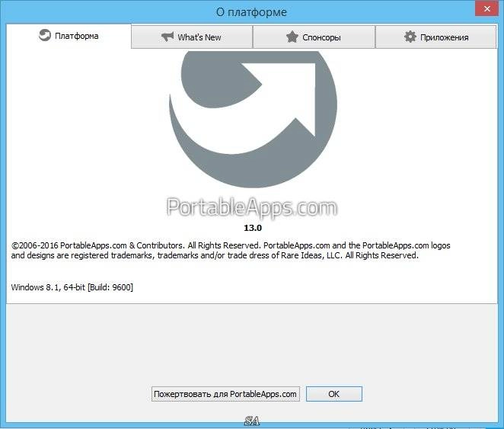
Task: Click the star icon on Спонсоры
Action: (292, 37)
